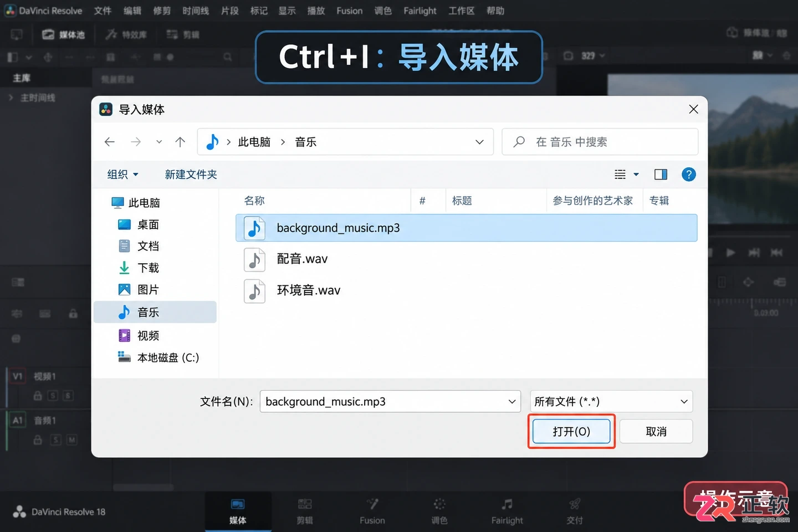Switch to the 剪辑 page in DaVinci Resolve
The width and height of the screenshot is (798, 532).
(305, 511)
